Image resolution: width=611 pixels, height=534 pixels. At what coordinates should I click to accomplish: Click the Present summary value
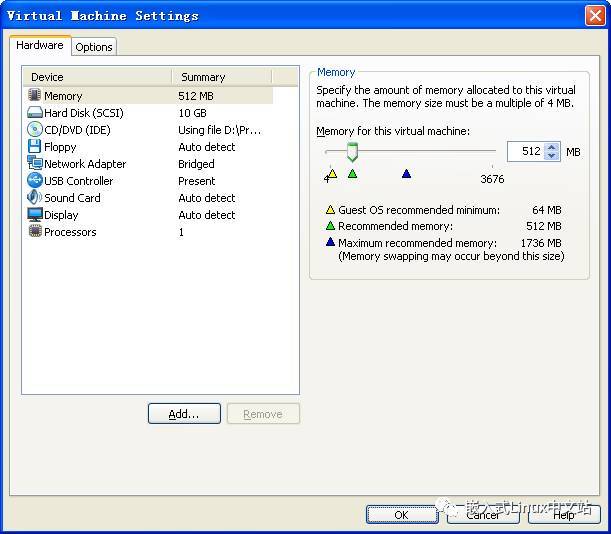(x=196, y=181)
